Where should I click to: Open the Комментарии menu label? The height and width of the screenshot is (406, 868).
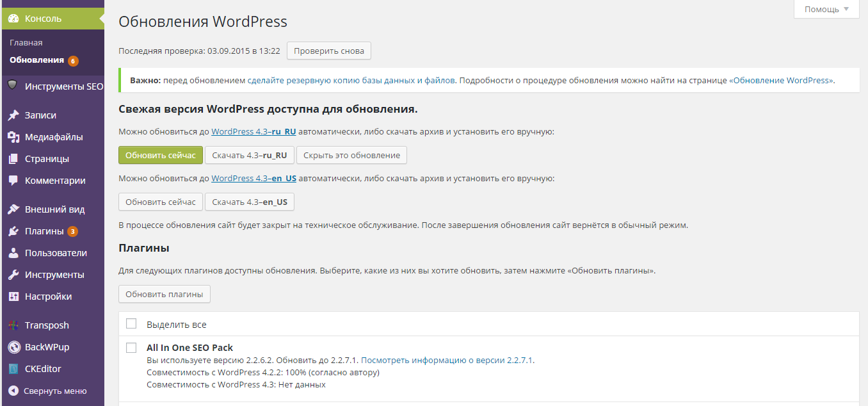[55, 181]
